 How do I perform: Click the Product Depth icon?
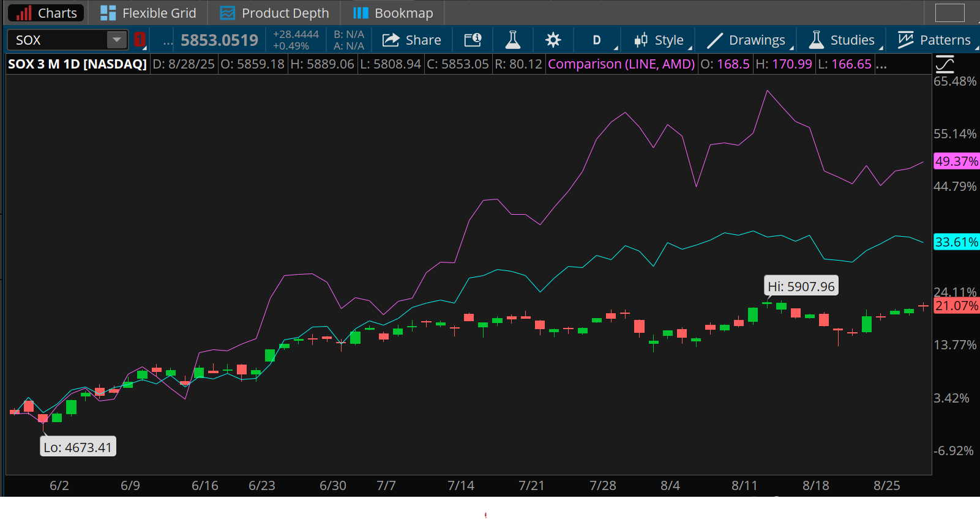pyautogui.click(x=228, y=13)
